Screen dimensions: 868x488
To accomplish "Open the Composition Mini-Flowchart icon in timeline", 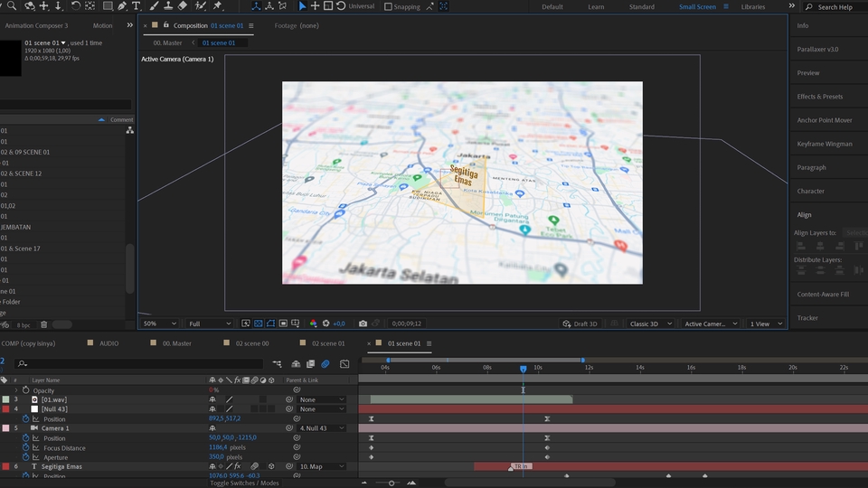I will [277, 363].
